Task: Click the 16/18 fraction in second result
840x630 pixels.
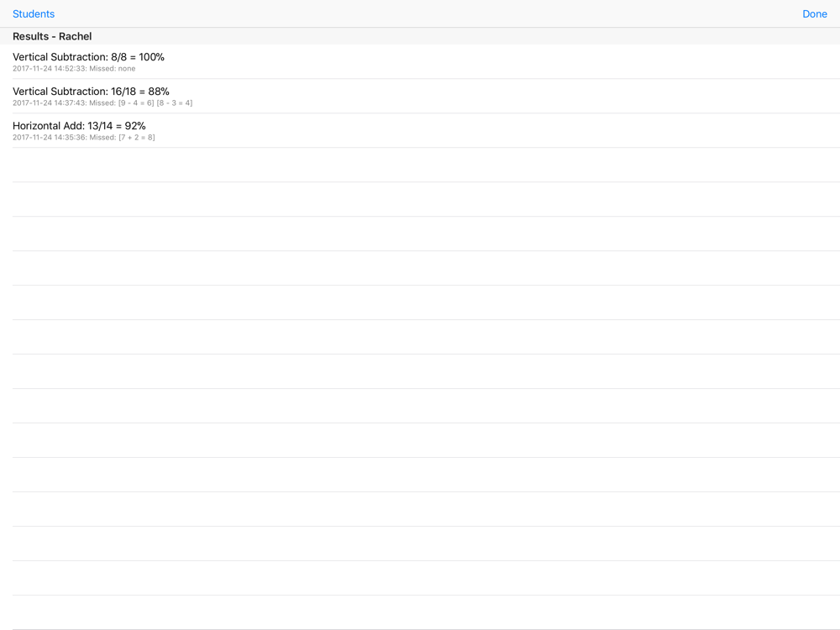Action: tap(123, 91)
